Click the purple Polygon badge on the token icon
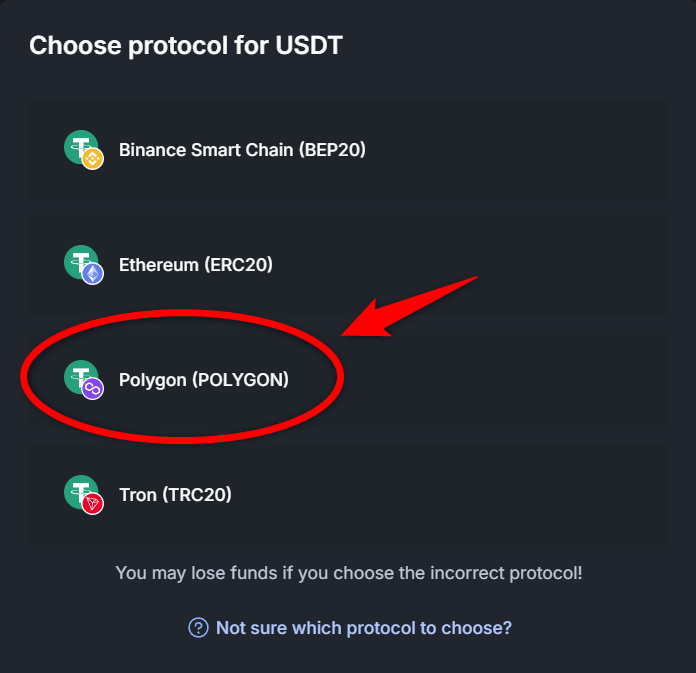The height and width of the screenshot is (673, 696). click(x=93, y=389)
